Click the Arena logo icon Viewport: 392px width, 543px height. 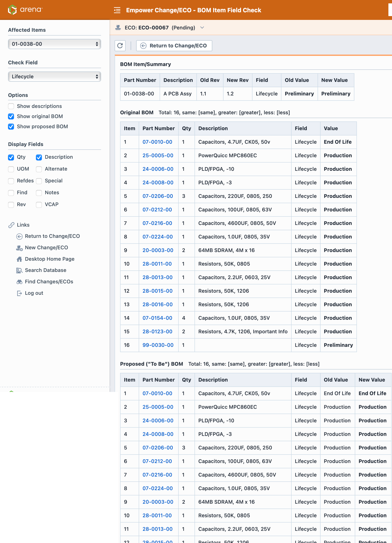(12, 10)
